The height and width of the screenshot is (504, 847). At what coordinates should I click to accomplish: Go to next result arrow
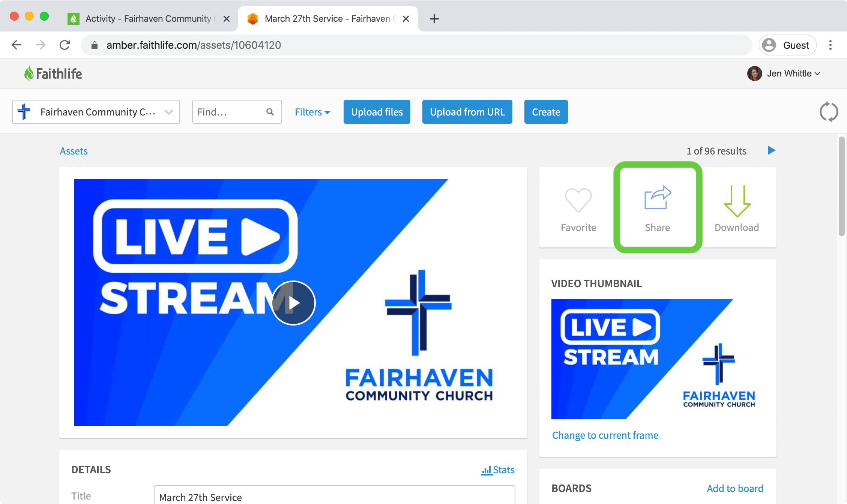[x=771, y=151]
